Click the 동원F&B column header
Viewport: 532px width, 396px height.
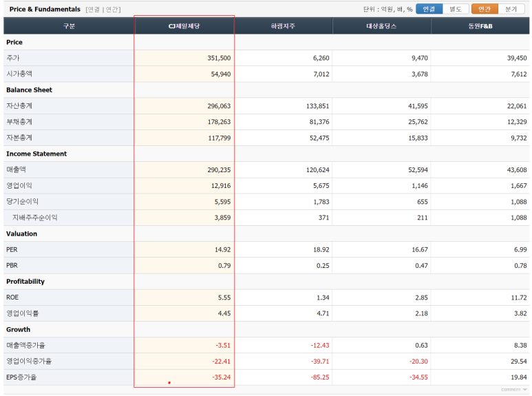coord(480,26)
